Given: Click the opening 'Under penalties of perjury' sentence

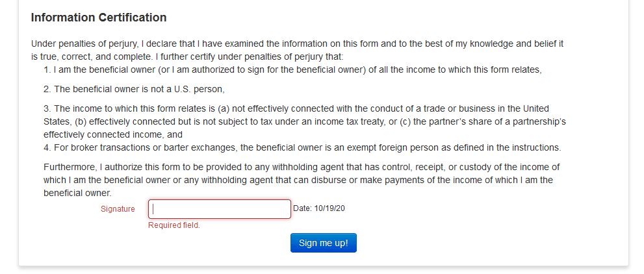Looking at the screenshot, I should tap(298, 50).
